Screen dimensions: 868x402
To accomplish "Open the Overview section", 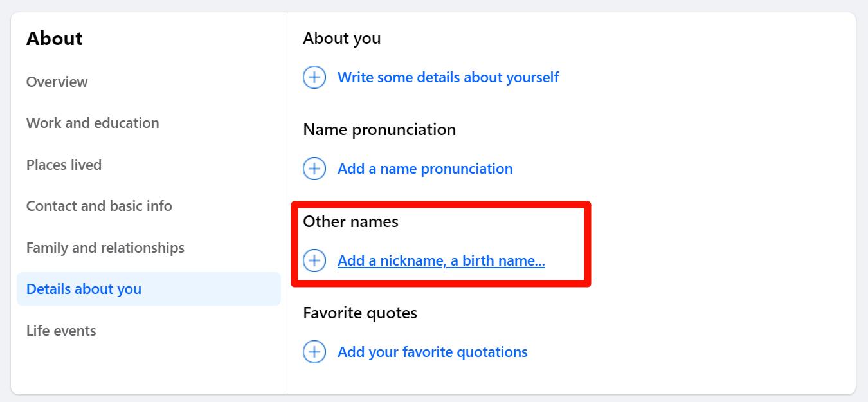I will 57,82.
